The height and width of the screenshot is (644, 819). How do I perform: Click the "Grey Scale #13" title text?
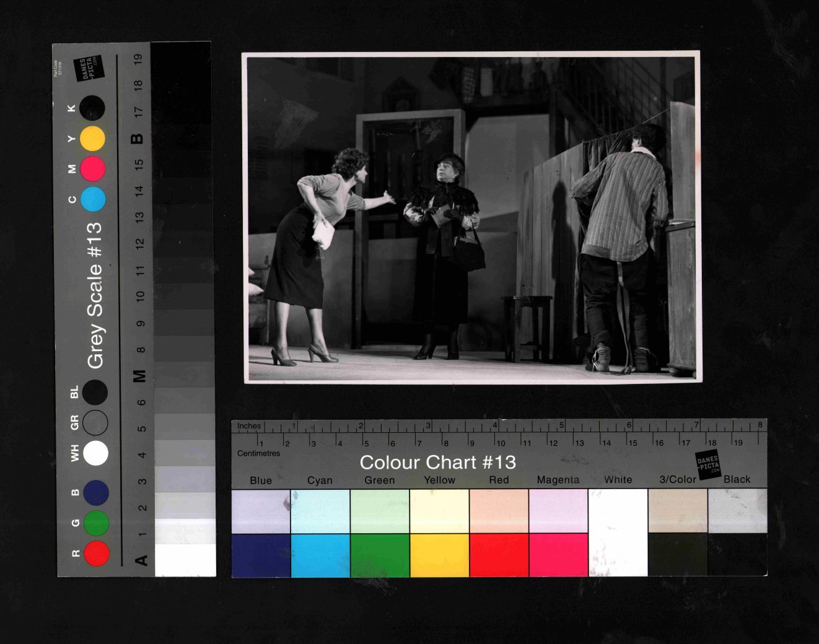click(x=95, y=295)
